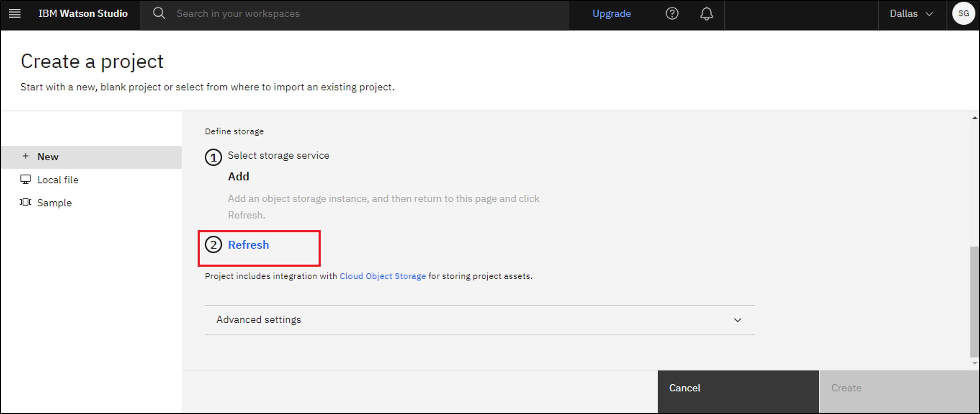The height and width of the screenshot is (414, 980).
Task: Open the help question mark icon
Action: (x=672, y=14)
